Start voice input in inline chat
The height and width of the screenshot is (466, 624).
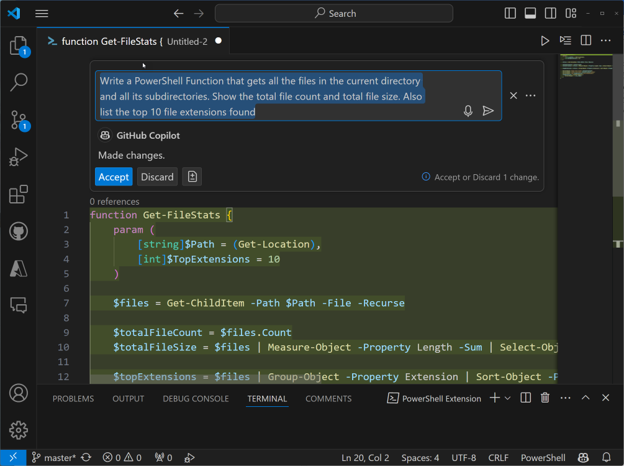468,111
